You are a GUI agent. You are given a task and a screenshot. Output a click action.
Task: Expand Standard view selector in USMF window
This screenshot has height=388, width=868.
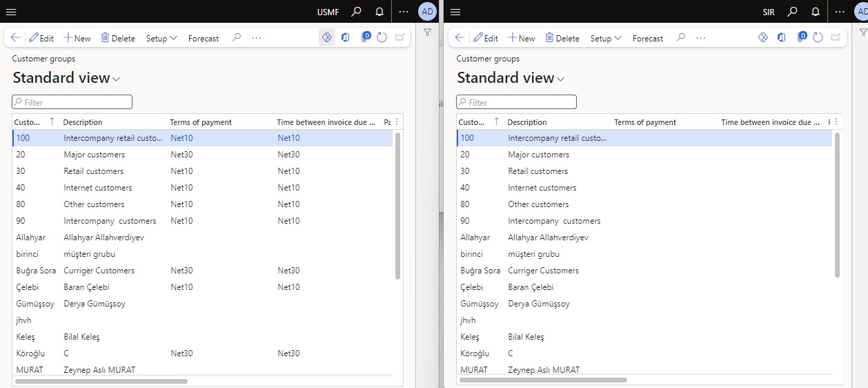coord(66,78)
